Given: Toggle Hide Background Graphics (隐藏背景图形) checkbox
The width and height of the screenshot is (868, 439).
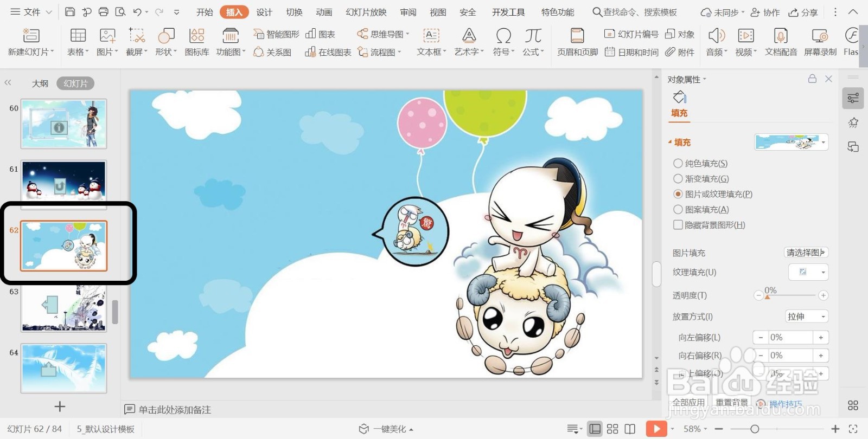Looking at the screenshot, I should coord(678,224).
